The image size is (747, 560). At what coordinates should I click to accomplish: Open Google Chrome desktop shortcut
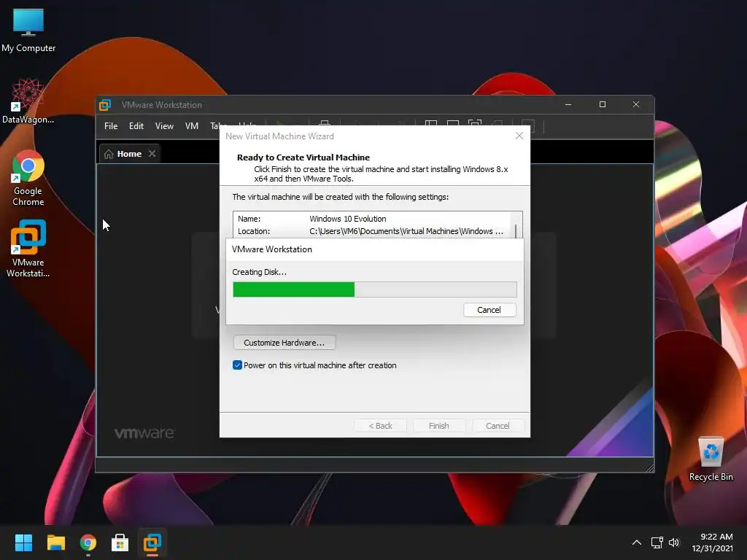coord(28,178)
